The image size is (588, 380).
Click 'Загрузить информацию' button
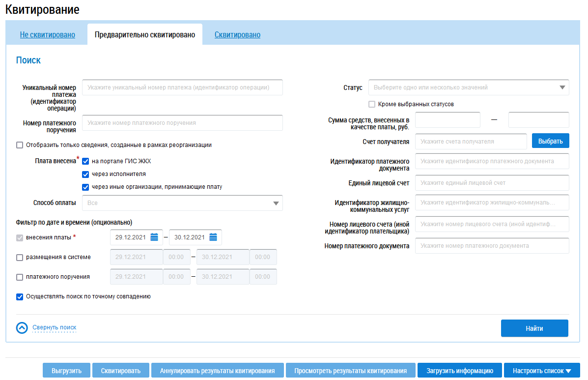[459, 371]
